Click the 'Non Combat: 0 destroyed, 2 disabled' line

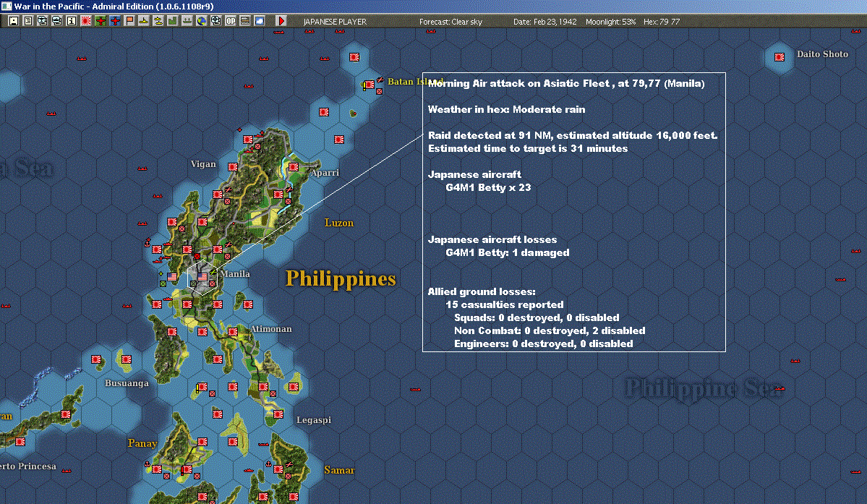pyautogui.click(x=550, y=330)
